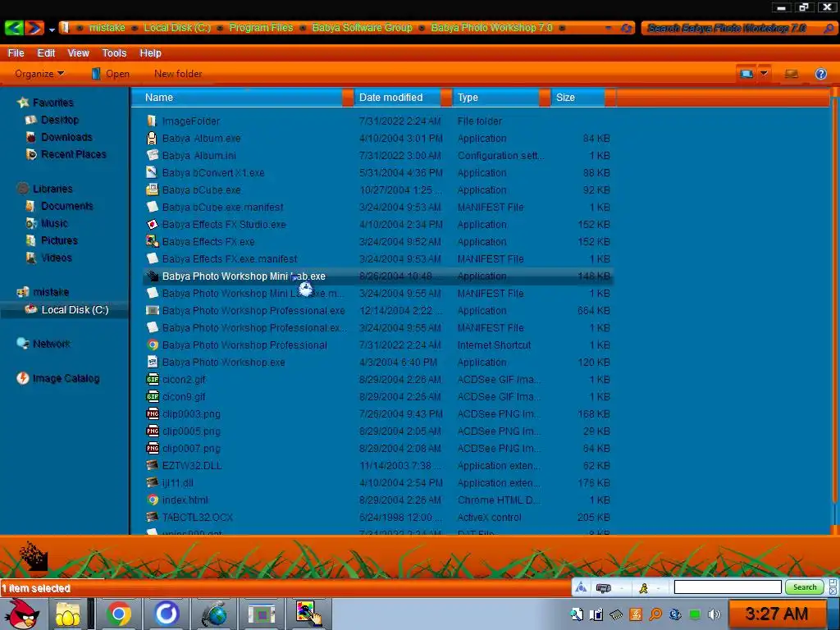Open the Help menu
The image size is (840, 630).
click(x=151, y=53)
